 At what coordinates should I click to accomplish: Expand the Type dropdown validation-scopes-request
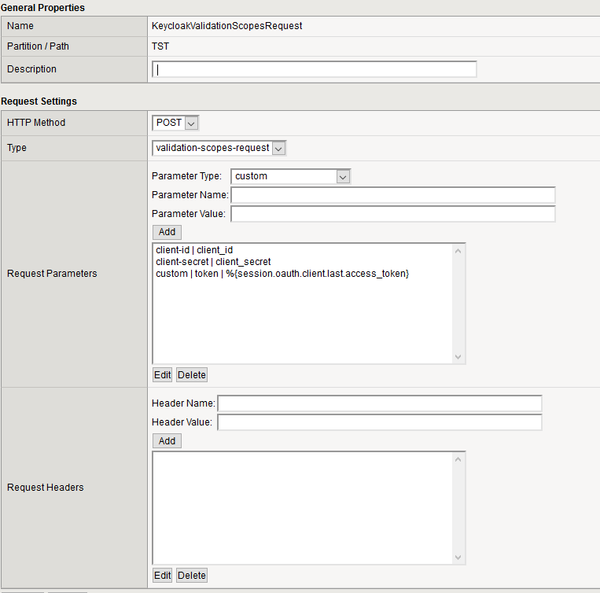(219, 148)
